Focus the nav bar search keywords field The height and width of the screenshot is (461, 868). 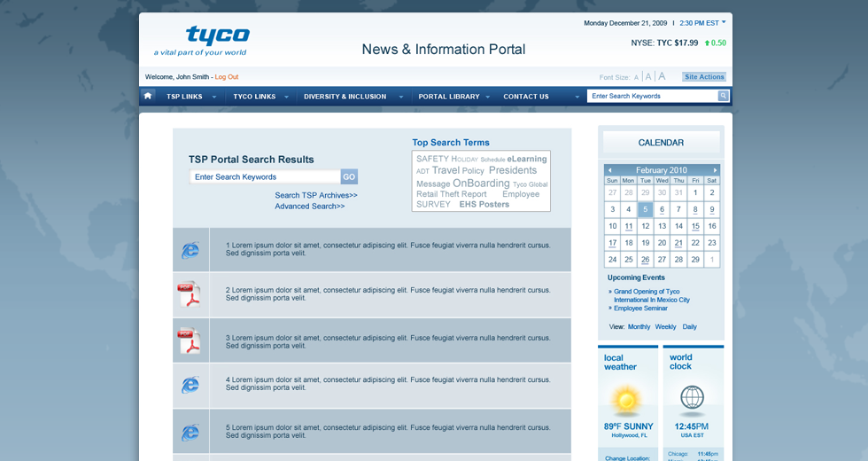point(653,96)
